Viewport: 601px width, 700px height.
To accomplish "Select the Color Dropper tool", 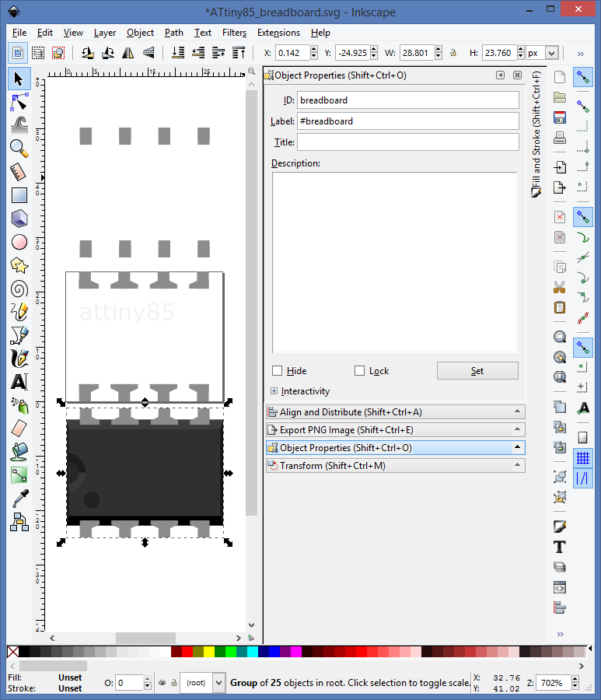I will (x=19, y=499).
